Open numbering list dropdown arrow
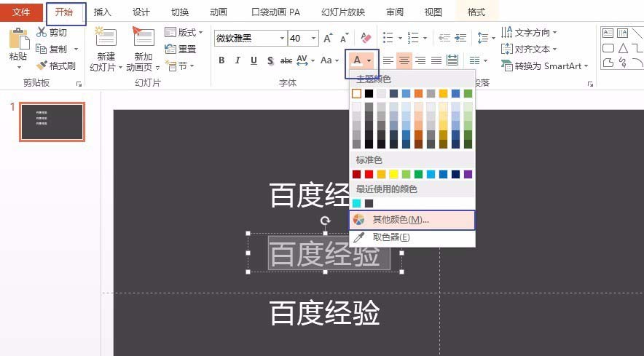 [x=425, y=39]
